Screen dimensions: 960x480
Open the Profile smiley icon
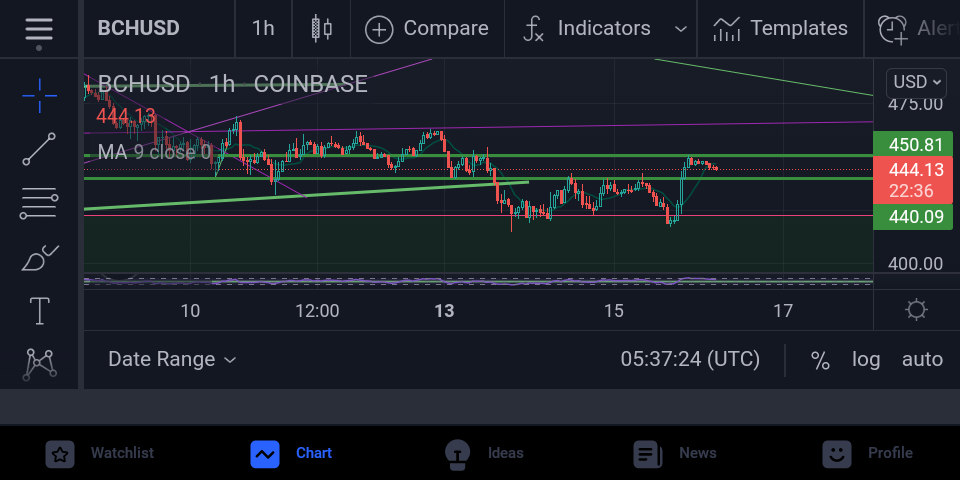pos(836,454)
